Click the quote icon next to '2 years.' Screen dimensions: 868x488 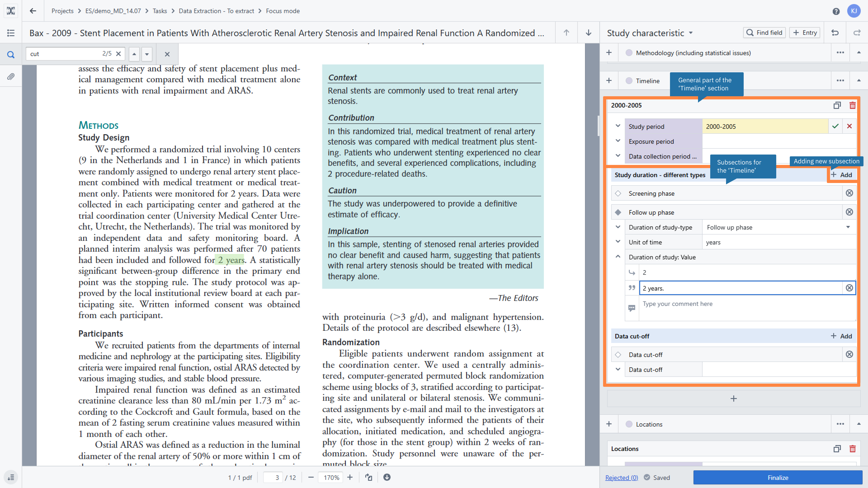click(x=632, y=288)
